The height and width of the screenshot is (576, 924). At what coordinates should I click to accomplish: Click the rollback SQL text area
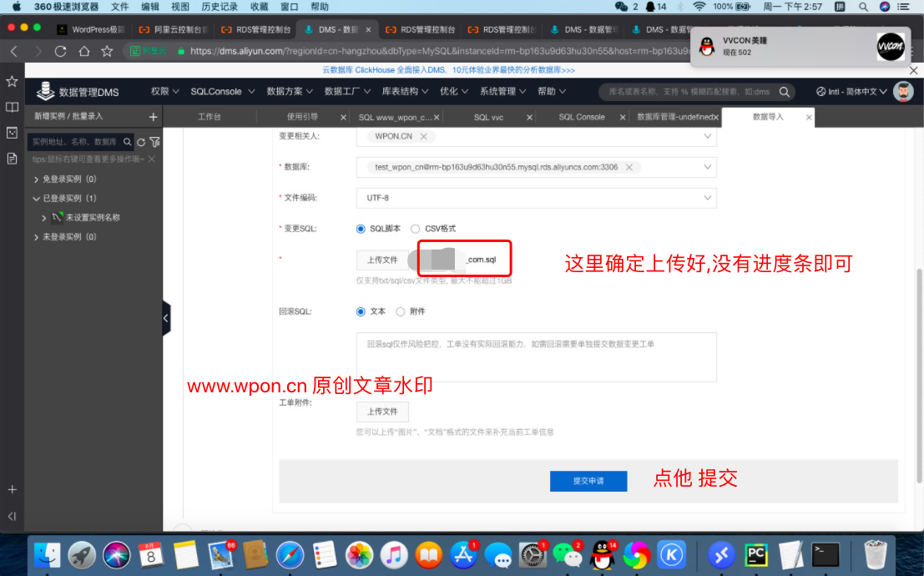pyautogui.click(x=536, y=357)
